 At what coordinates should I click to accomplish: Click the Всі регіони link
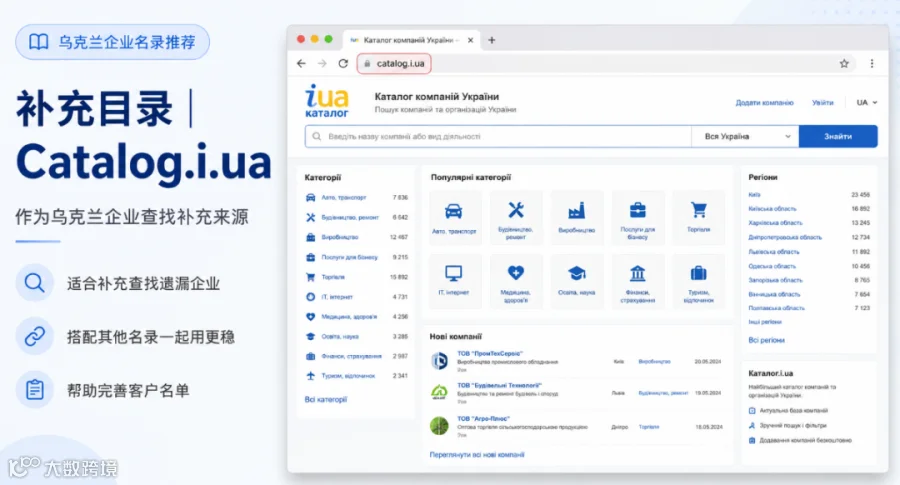pyautogui.click(x=766, y=340)
